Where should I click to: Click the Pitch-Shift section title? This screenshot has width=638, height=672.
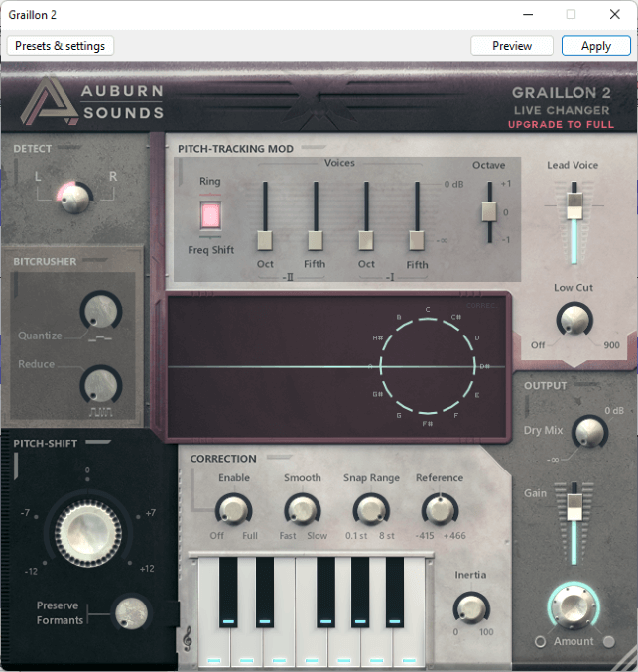point(45,443)
